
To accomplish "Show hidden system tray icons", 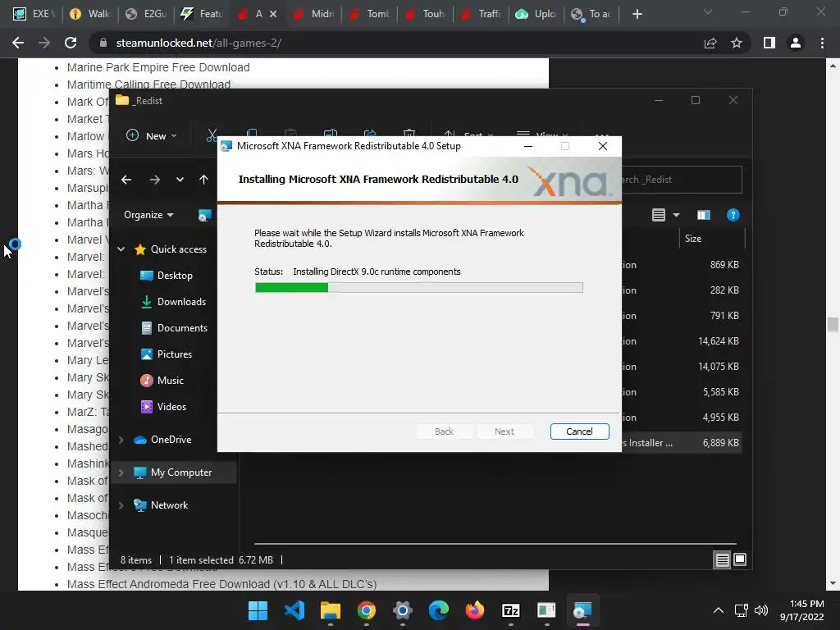I will (719, 610).
